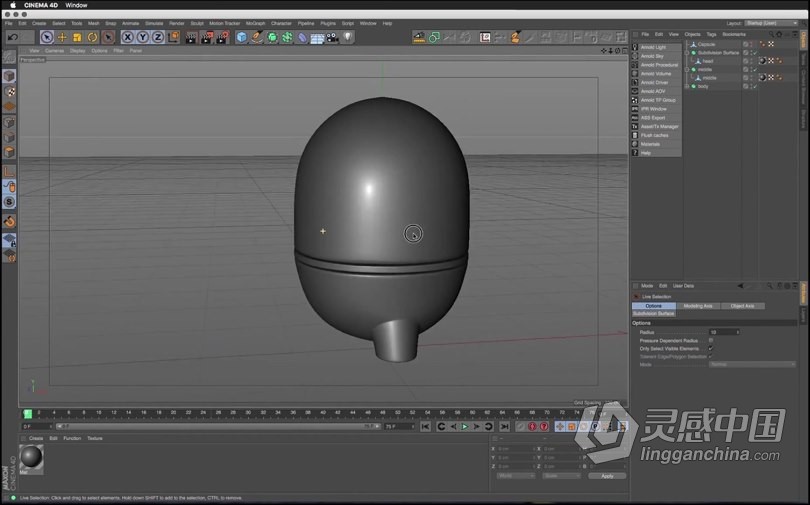The height and width of the screenshot is (505, 810).
Task: Click the Render View clapperboard icon
Action: coord(191,37)
